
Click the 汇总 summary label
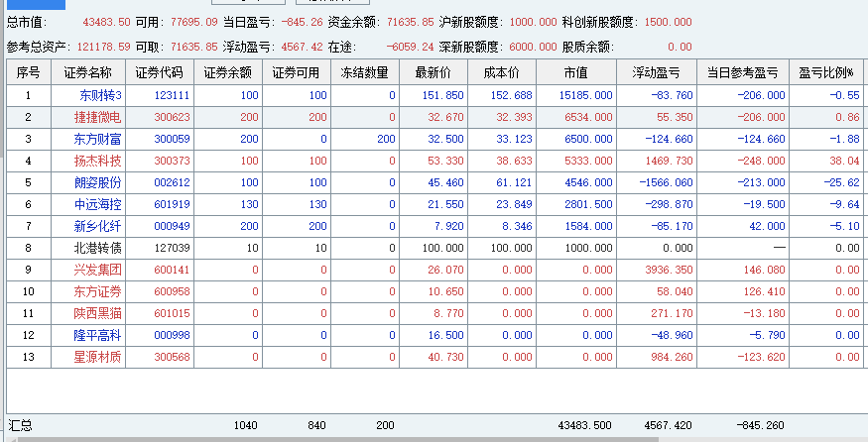21,425
